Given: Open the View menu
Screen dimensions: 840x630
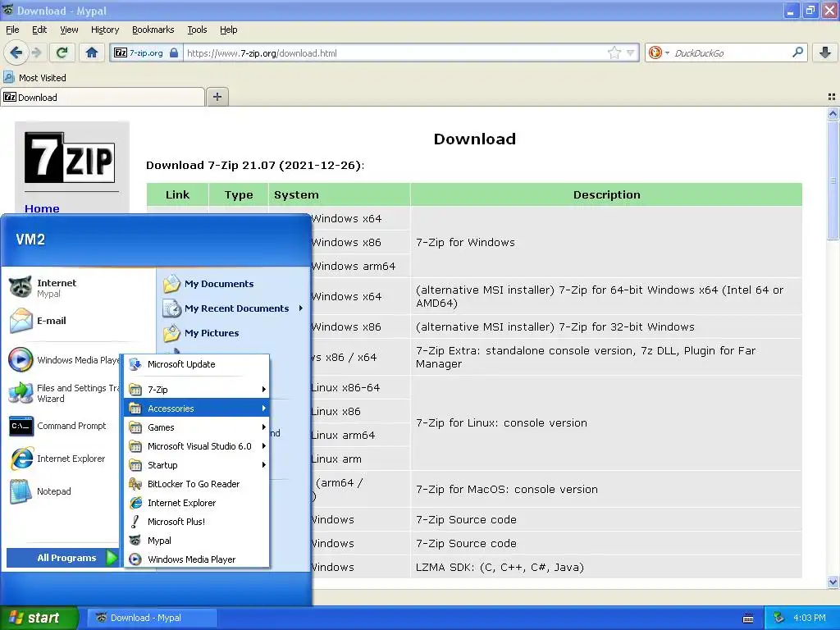Looking at the screenshot, I should coord(69,30).
